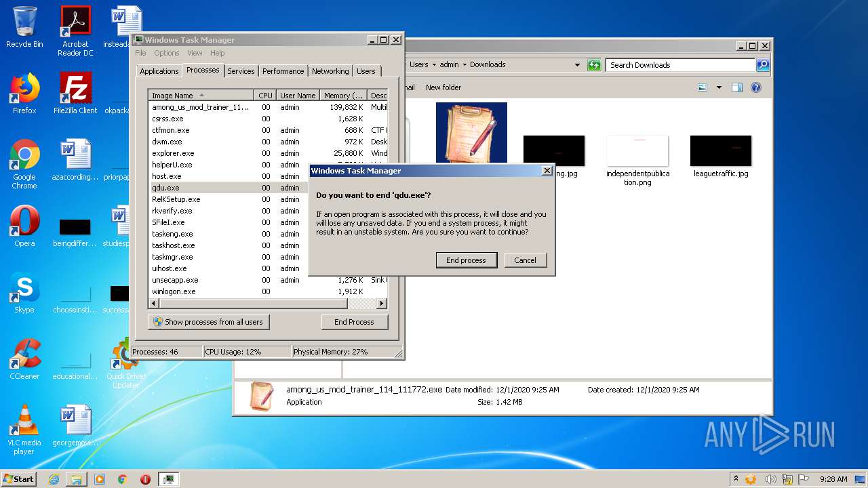The width and height of the screenshot is (868, 488).
Task: Open the educational desktop file icon
Action: 75,365
